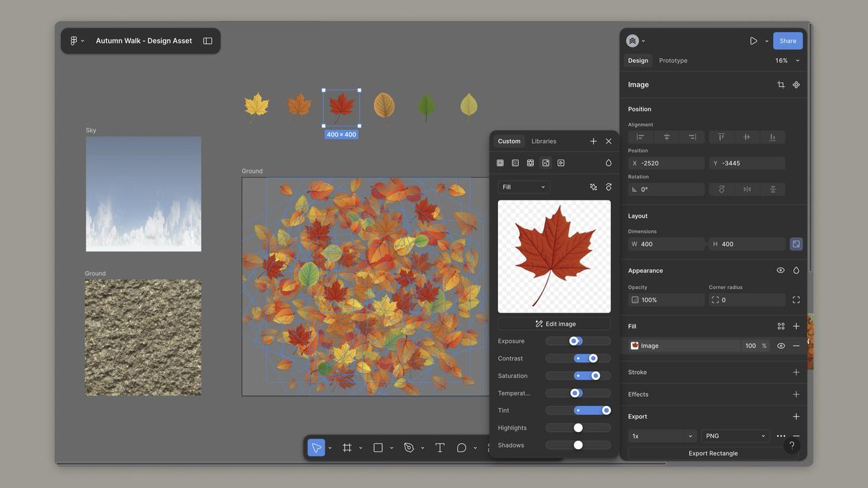
Task: Choose the image fill type icon
Action: click(x=546, y=163)
